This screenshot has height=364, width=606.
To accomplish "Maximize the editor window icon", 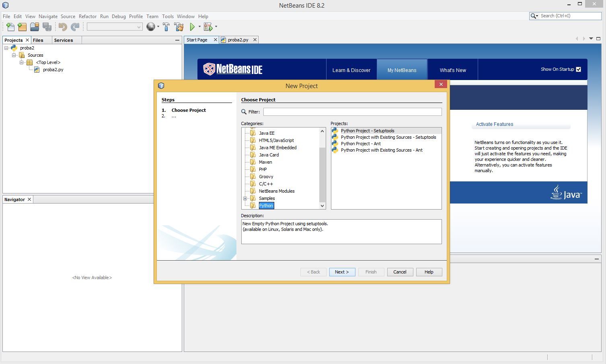I will (x=598, y=39).
